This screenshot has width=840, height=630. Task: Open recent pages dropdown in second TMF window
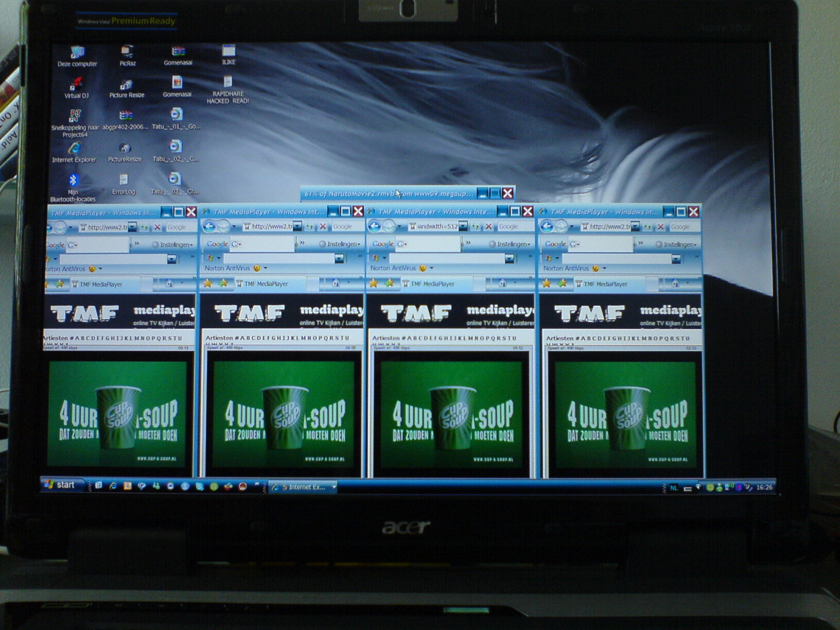pyautogui.click(x=234, y=226)
